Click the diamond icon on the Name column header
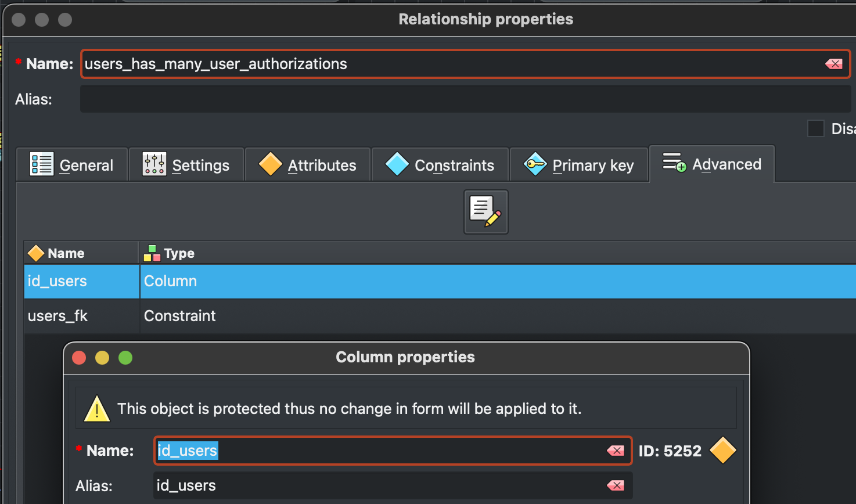 (x=35, y=253)
